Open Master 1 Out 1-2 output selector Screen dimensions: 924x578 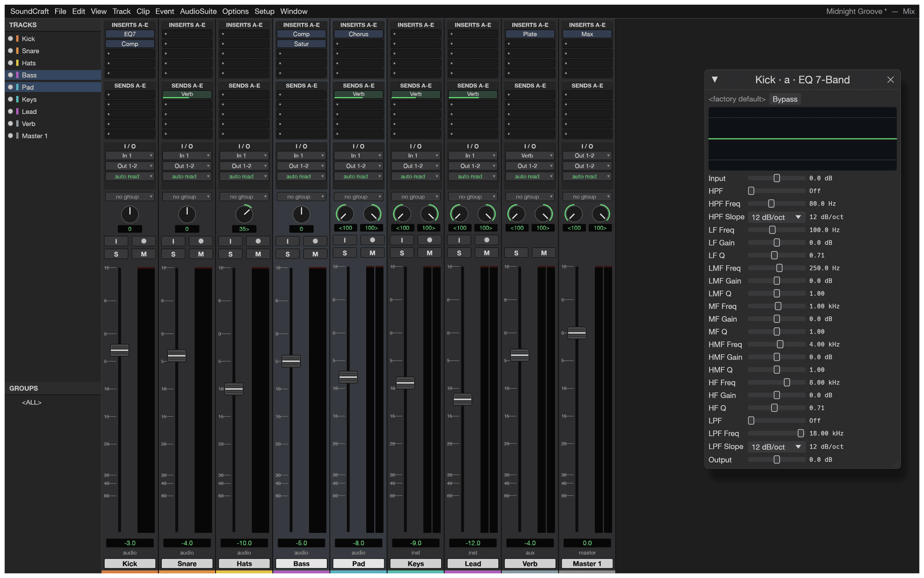tap(587, 166)
